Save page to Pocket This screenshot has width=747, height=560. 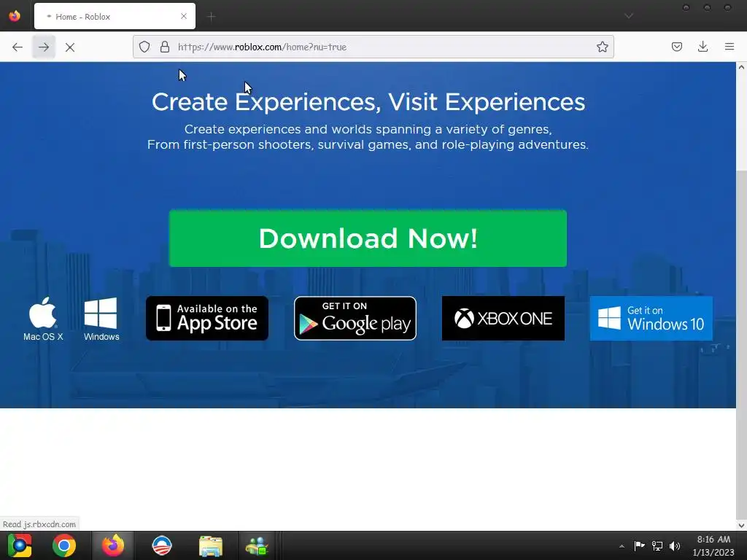pos(677,47)
